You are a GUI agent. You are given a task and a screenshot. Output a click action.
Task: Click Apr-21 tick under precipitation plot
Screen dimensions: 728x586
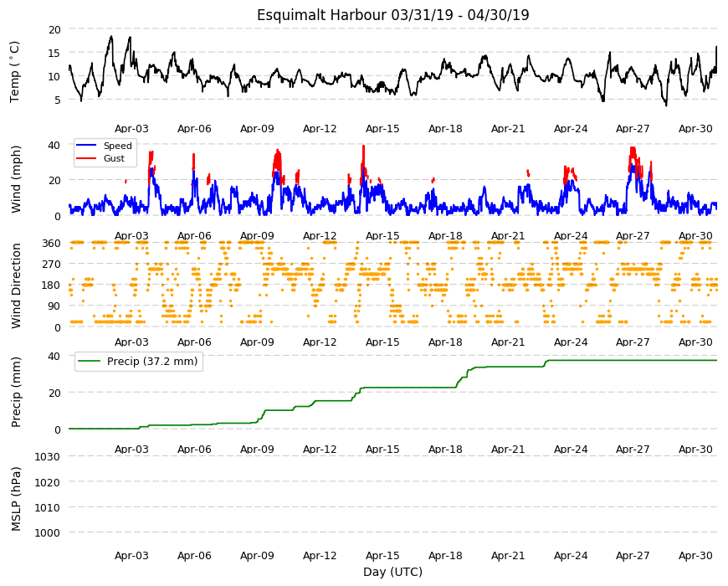508,450
